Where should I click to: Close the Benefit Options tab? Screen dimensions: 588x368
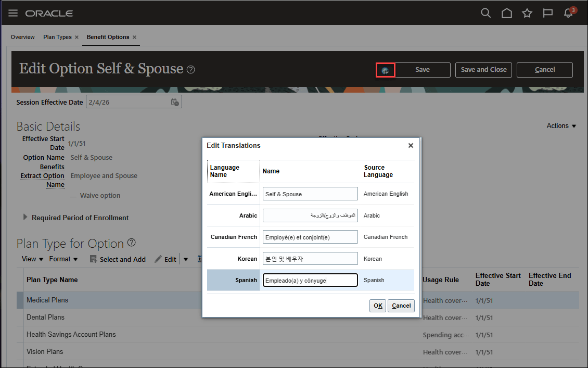coord(134,37)
